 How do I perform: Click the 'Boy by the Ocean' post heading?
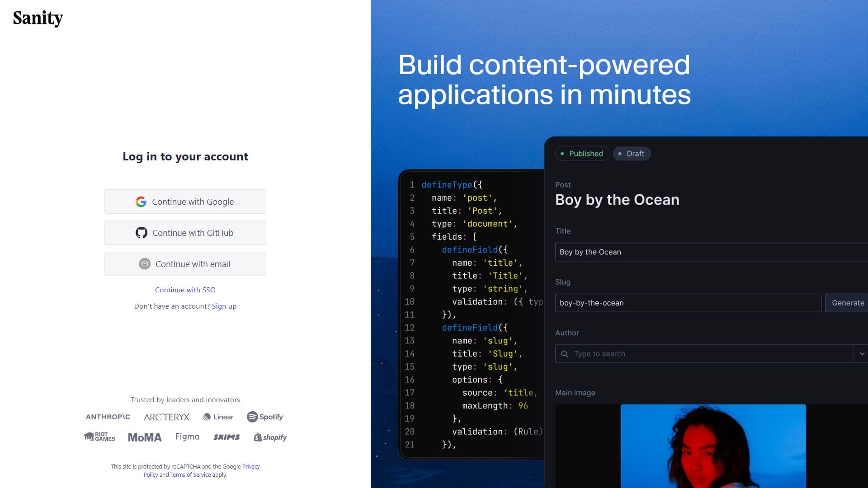[617, 200]
